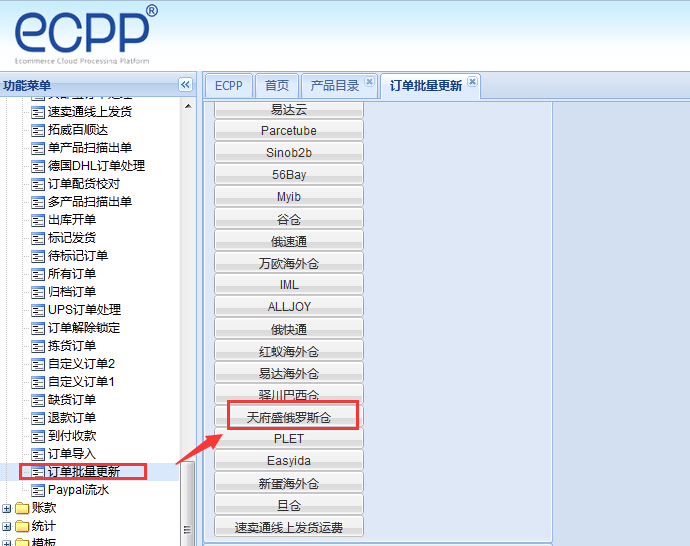Switch to the 首页 tab
690x546 pixels.
tap(277, 86)
